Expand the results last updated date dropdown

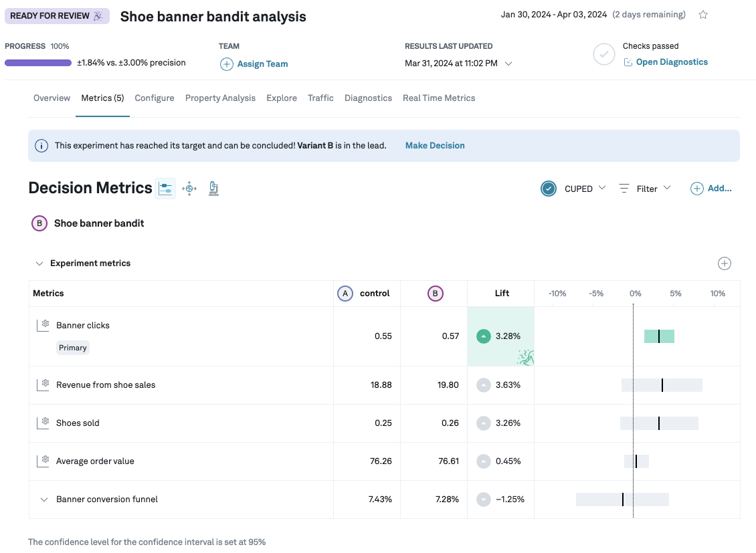[x=508, y=64]
